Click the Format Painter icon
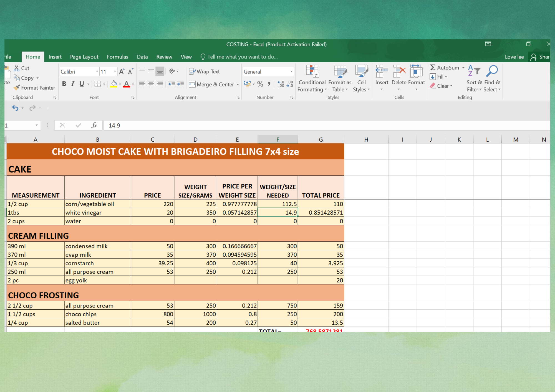 [17, 88]
